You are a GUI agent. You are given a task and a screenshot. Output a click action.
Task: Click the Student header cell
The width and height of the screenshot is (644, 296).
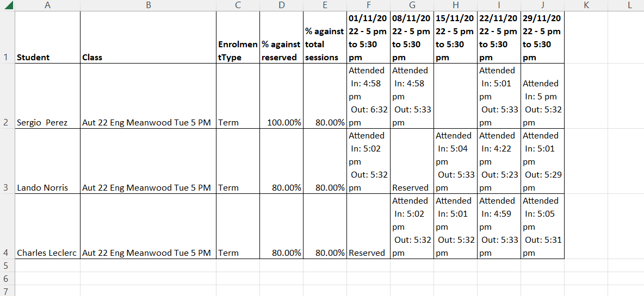coord(47,37)
